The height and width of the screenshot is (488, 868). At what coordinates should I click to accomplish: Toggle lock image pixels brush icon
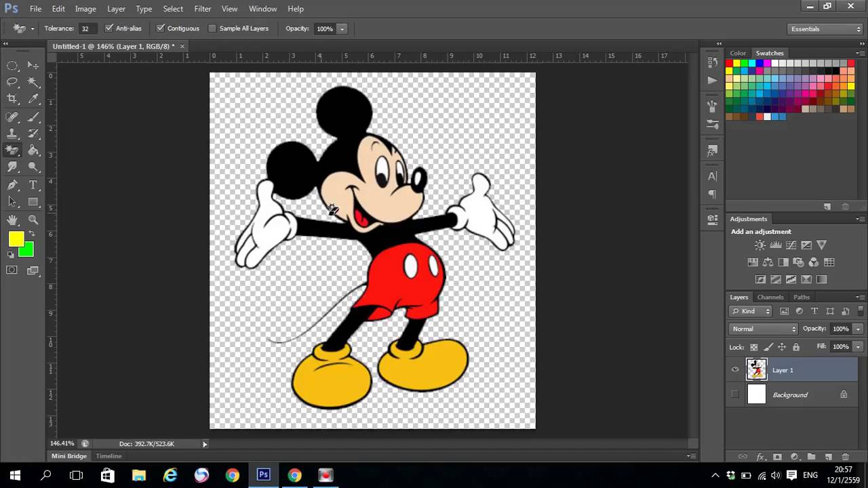[768, 347]
